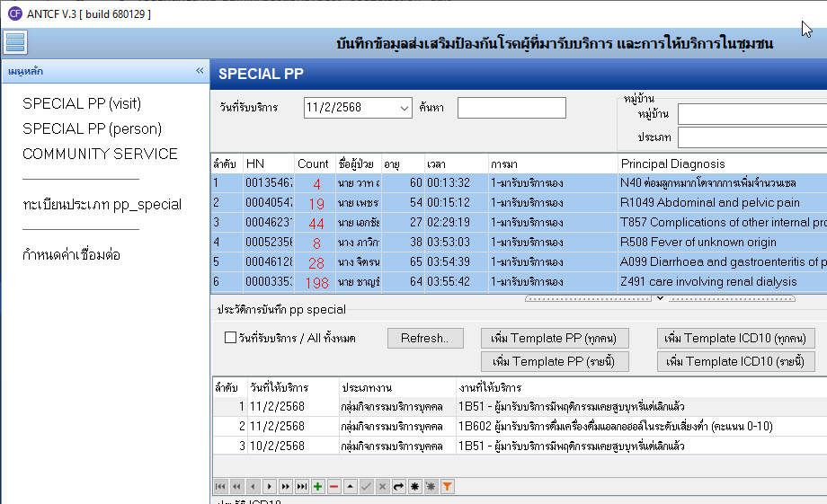The width and height of the screenshot is (827, 504).
Task: Go to next record in navigator
Action: (x=269, y=486)
